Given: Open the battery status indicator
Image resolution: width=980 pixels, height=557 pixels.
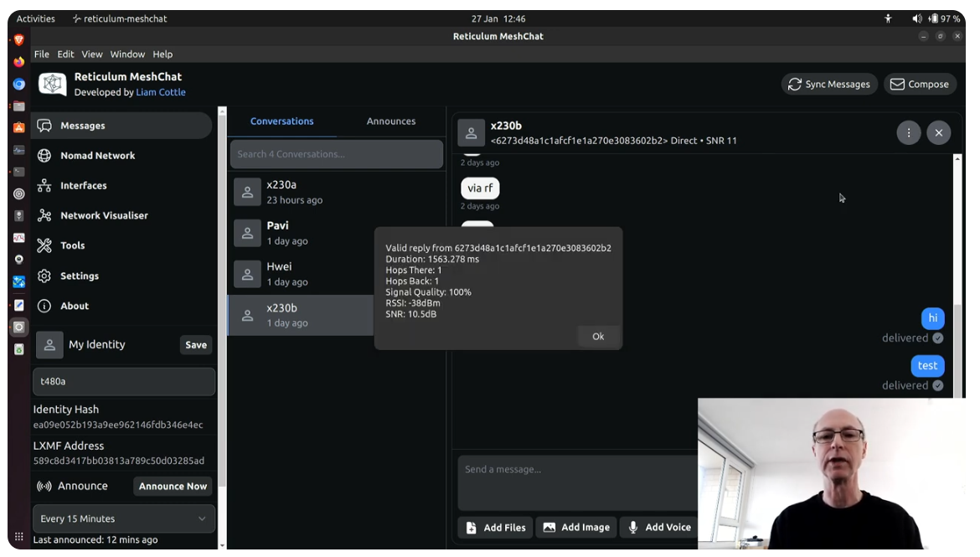Looking at the screenshot, I should (944, 18).
